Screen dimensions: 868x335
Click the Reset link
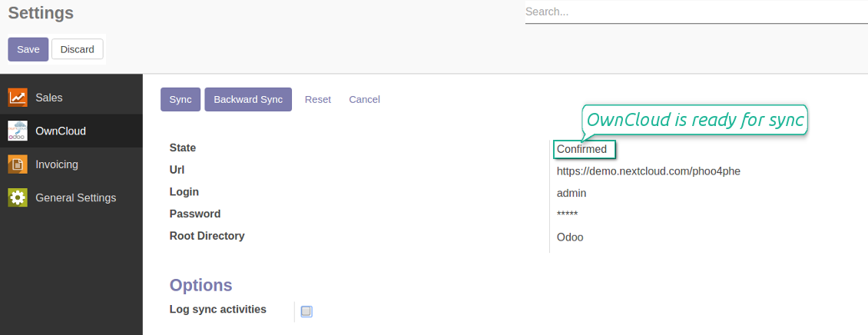318,100
